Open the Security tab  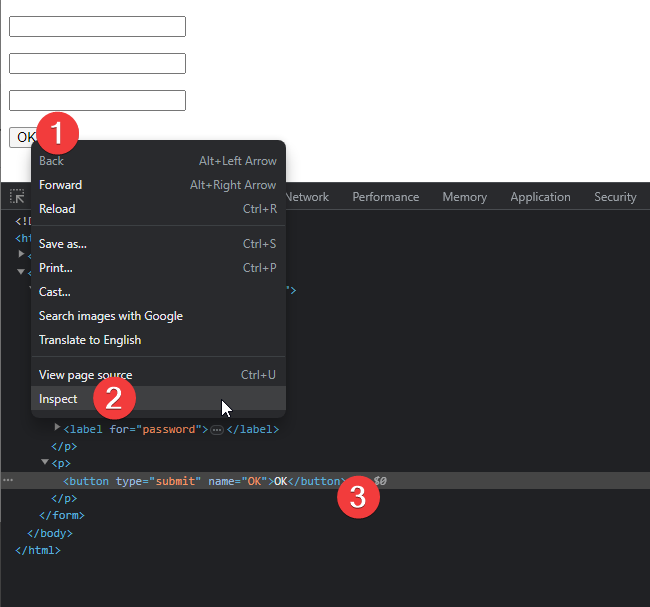(615, 197)
